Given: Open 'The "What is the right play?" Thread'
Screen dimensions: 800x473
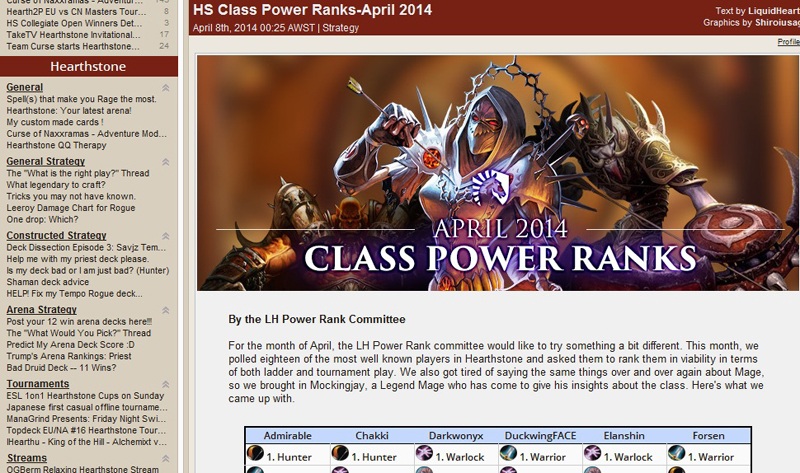Looking at the screenshot, I should [x=78, y=173].
